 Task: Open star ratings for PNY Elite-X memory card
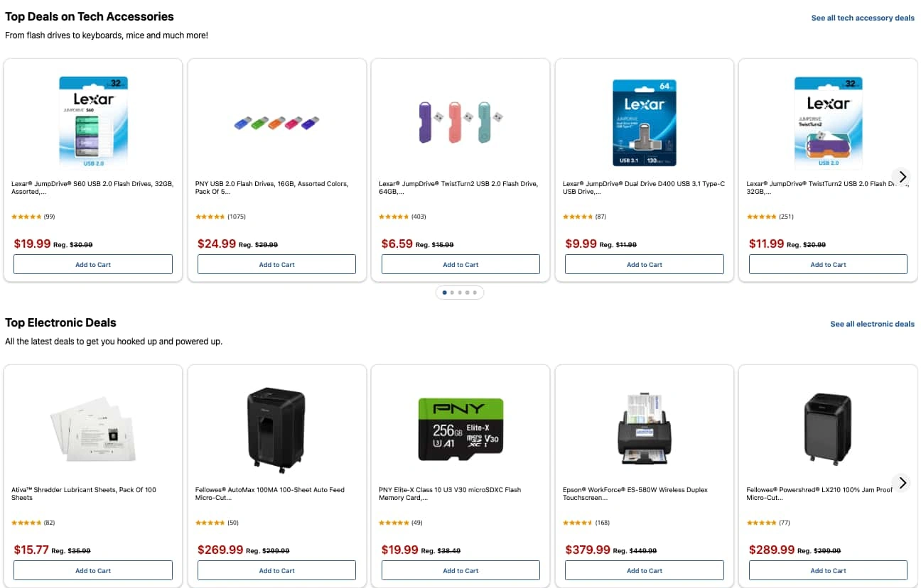[394, 523]
